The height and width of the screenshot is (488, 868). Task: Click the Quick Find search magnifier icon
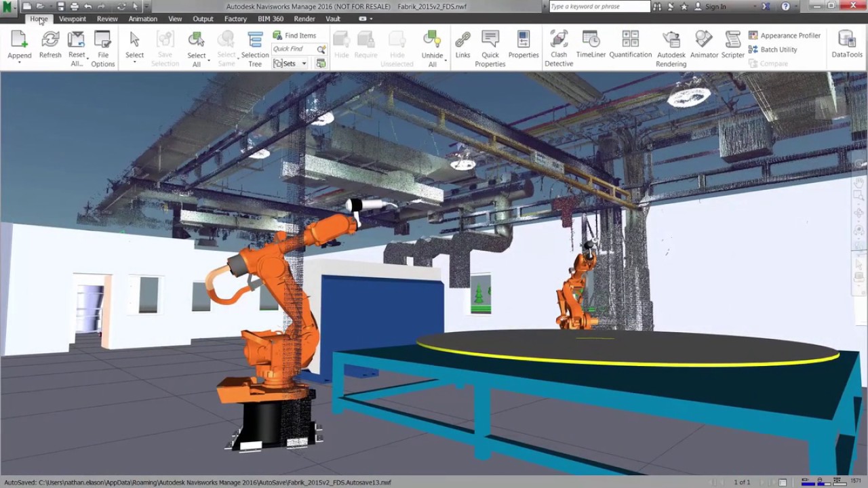321,49
